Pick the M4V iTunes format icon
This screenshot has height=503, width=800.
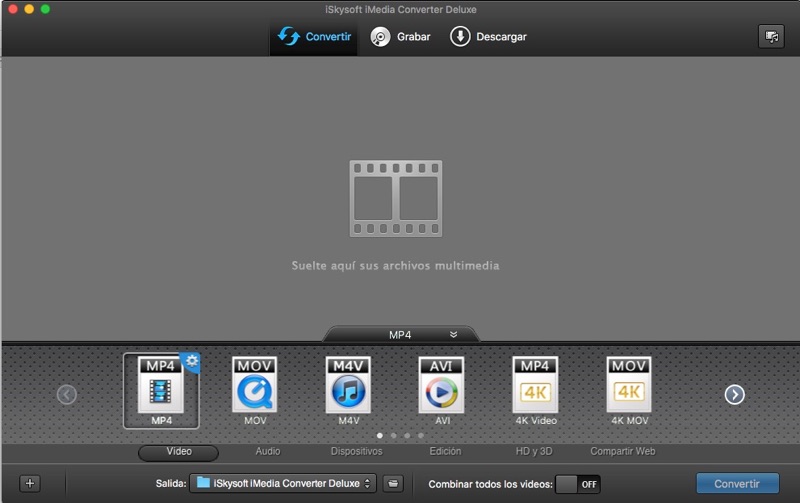348,385
